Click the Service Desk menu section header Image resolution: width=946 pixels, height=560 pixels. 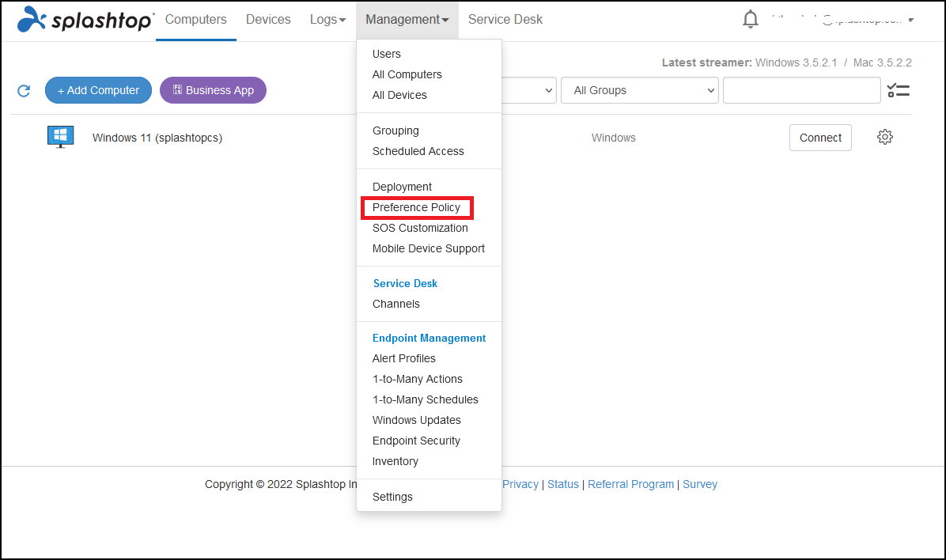[x=406, y=284]
